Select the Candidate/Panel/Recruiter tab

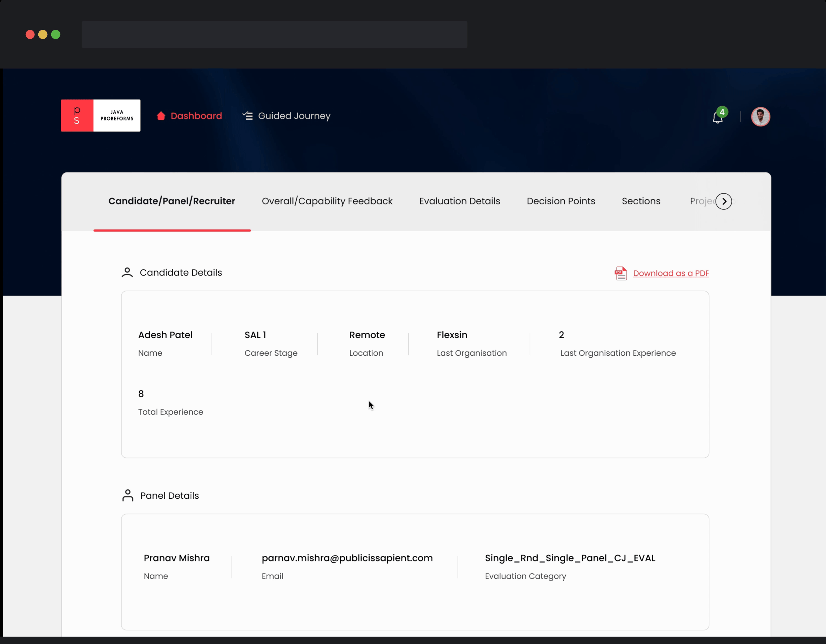(x=172, y=201)
